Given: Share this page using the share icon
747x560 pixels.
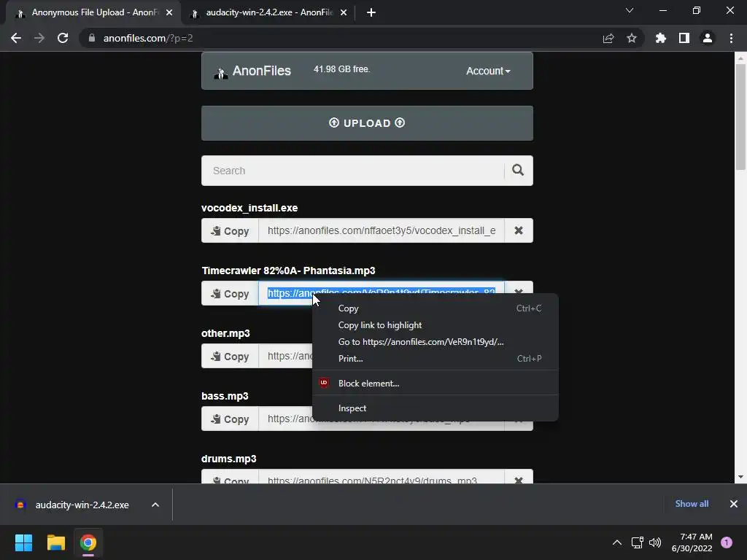Looking at the screenshot, I should click(x=608, y=38).
